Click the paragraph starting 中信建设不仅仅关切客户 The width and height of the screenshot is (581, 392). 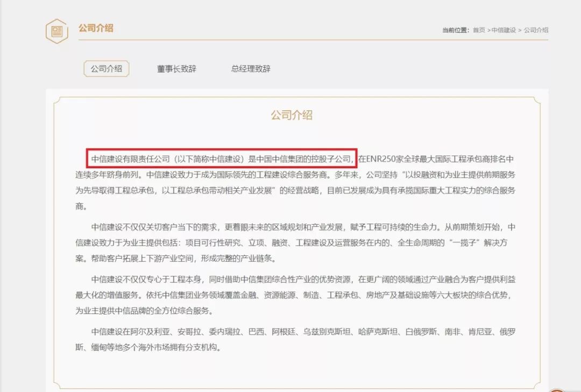295,243
